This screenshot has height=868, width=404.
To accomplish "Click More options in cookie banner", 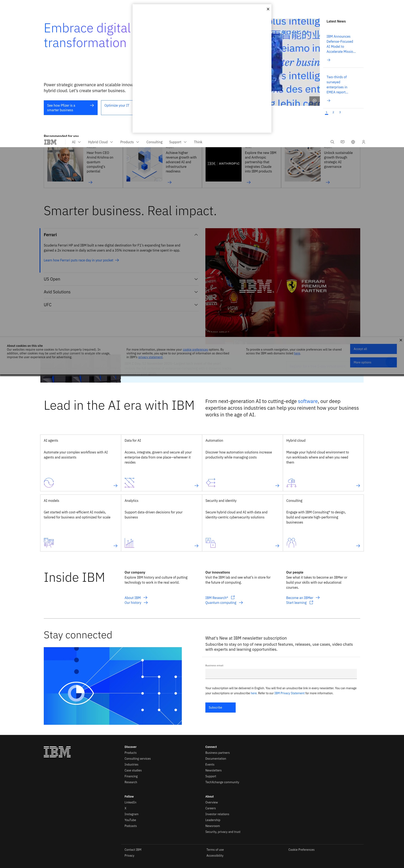I will point(373,362).
